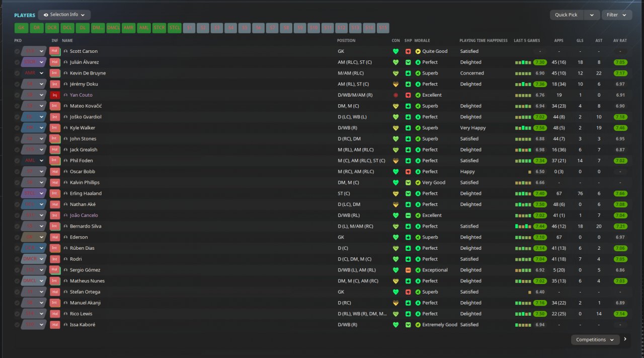
Task: Click Scott Carson's match sharpness icon
Action: (x=408, y=51)
